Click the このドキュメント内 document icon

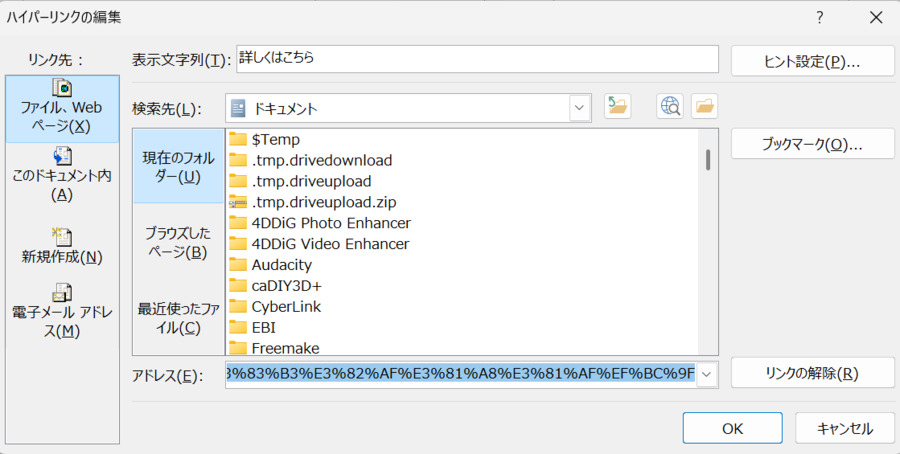[62, 156]
